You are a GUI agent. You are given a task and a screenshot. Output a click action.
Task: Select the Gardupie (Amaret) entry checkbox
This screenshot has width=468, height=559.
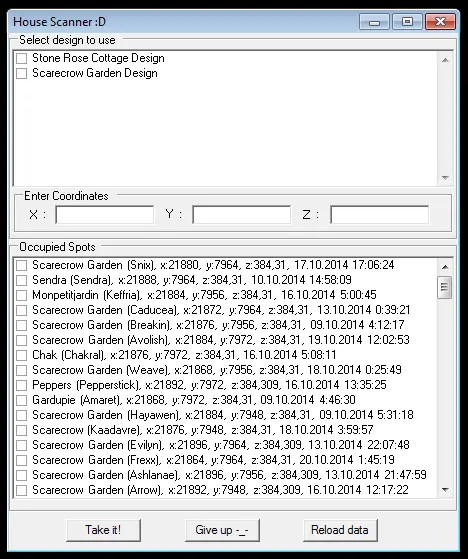22,400
